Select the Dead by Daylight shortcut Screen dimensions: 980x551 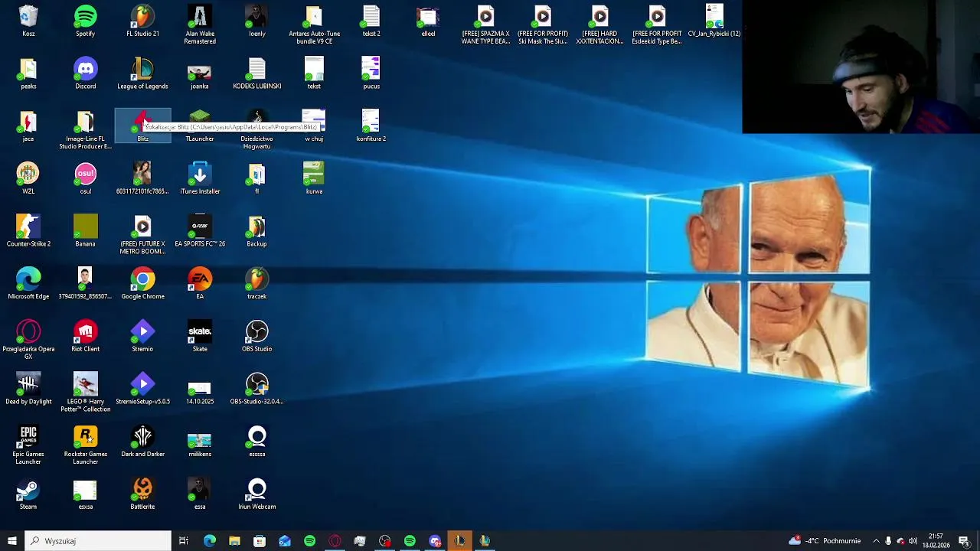pos(28,389)
